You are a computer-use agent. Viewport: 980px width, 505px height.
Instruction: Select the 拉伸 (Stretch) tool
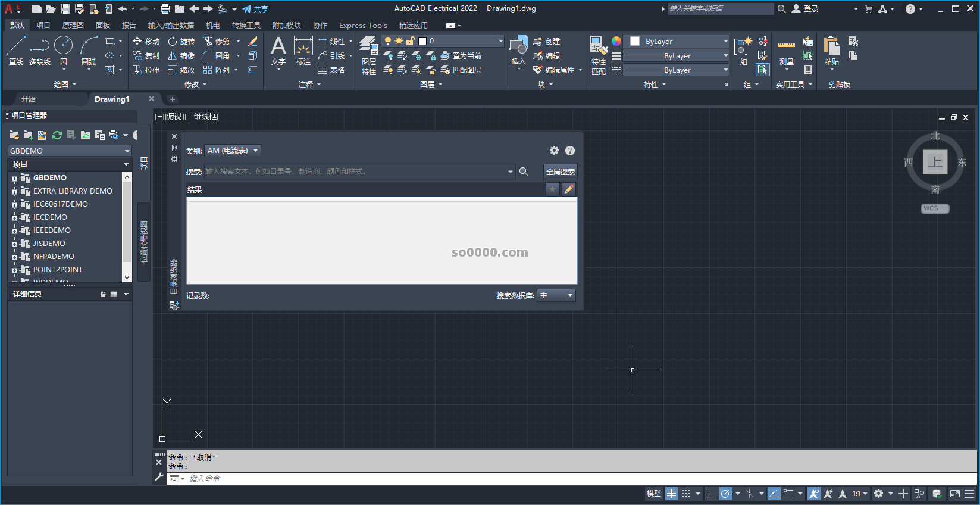coord(146,70)
